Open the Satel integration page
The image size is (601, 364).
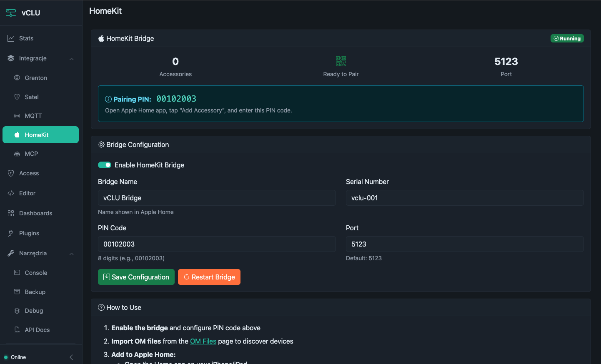[41, 97]
